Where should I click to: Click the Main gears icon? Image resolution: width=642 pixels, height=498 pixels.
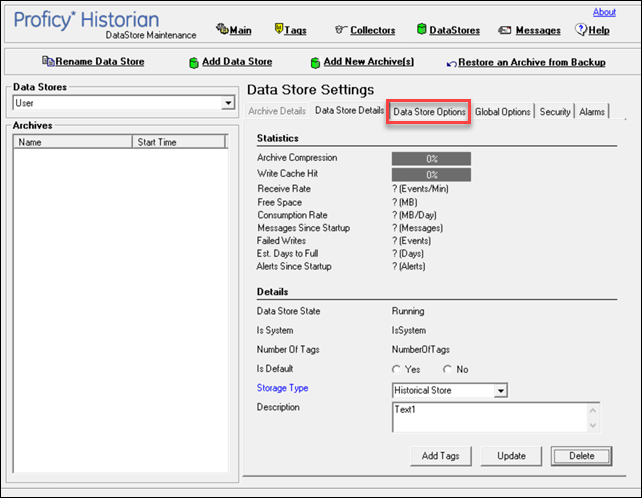tap(222, 29)
